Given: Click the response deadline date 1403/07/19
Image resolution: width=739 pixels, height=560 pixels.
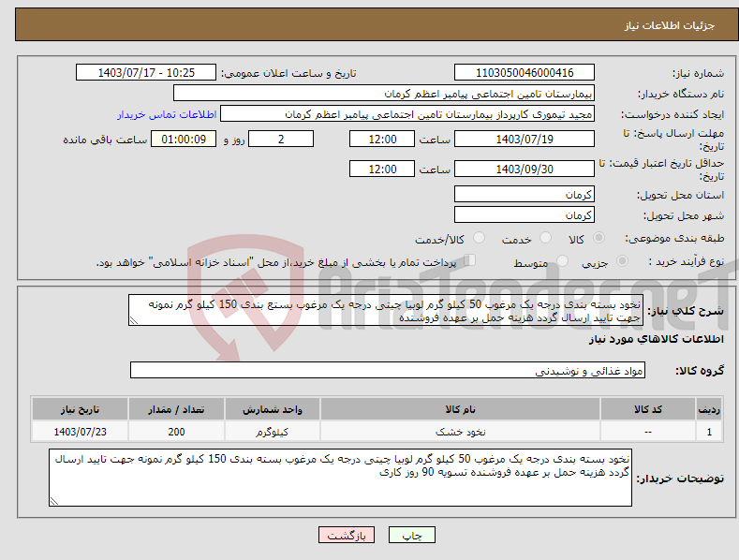Looking at the screenshot, I should point(525,139).
